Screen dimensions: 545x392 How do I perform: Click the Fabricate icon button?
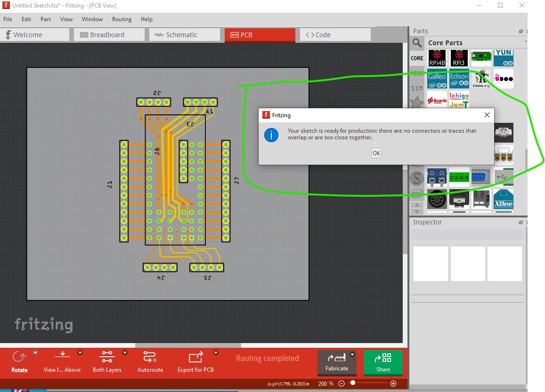pyautogui.click(x=336, y=359)
